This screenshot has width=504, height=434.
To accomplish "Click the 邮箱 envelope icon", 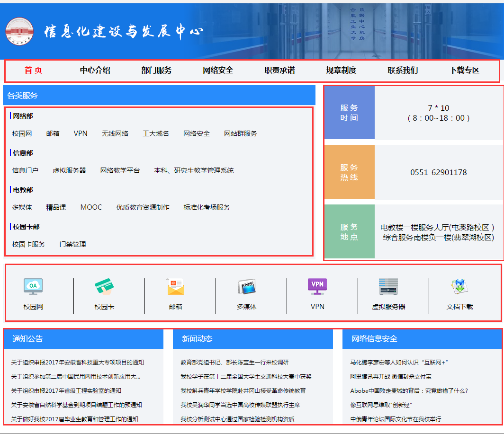I will (175, 286).
